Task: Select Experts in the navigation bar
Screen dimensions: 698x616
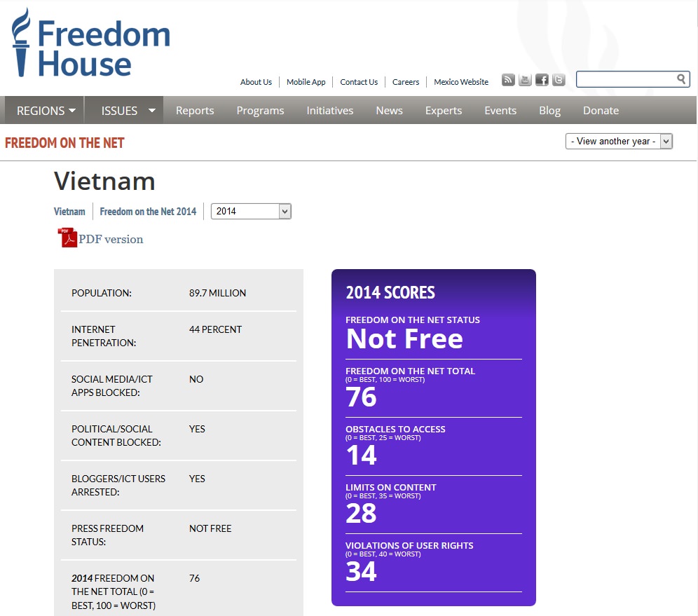Action: 444,111
